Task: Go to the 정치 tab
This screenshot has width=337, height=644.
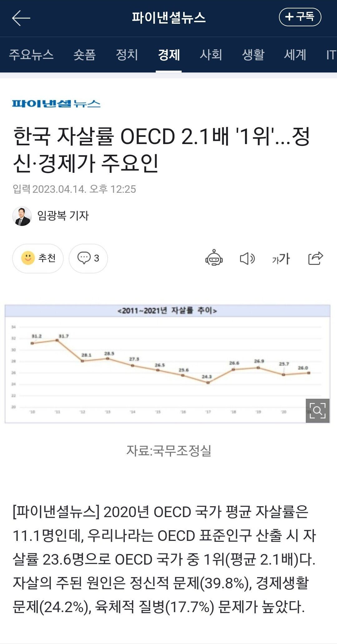Action: 127,55
